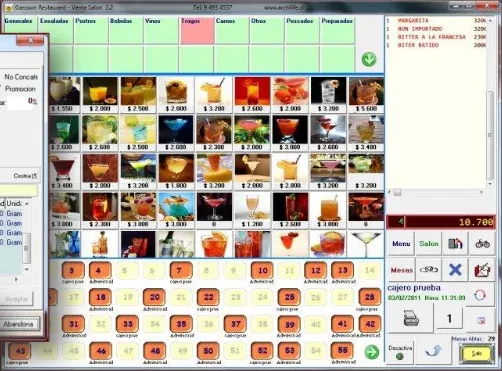Image resolution: width=502 pixels, height=371 pixels.
Task: Click the Salon button
Action: 428,244
